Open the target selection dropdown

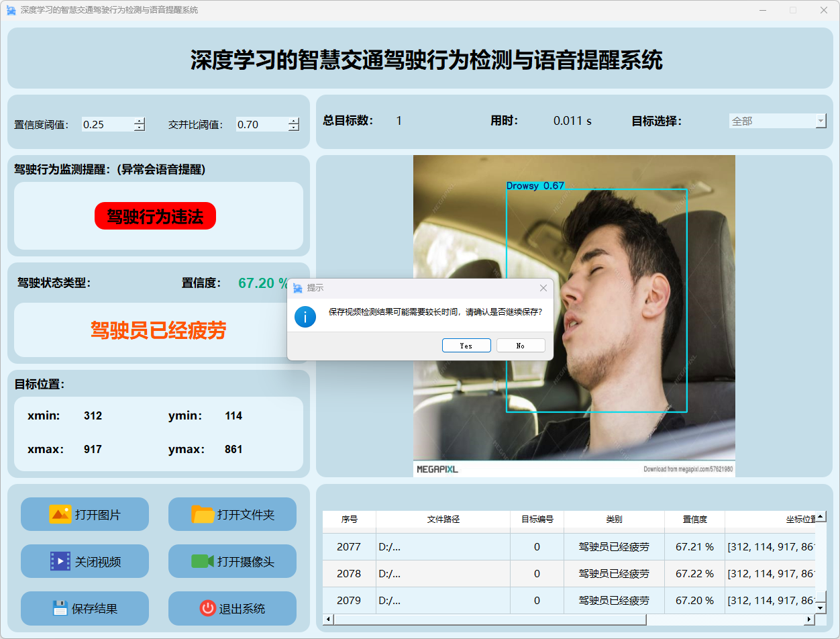coord(821,121)
